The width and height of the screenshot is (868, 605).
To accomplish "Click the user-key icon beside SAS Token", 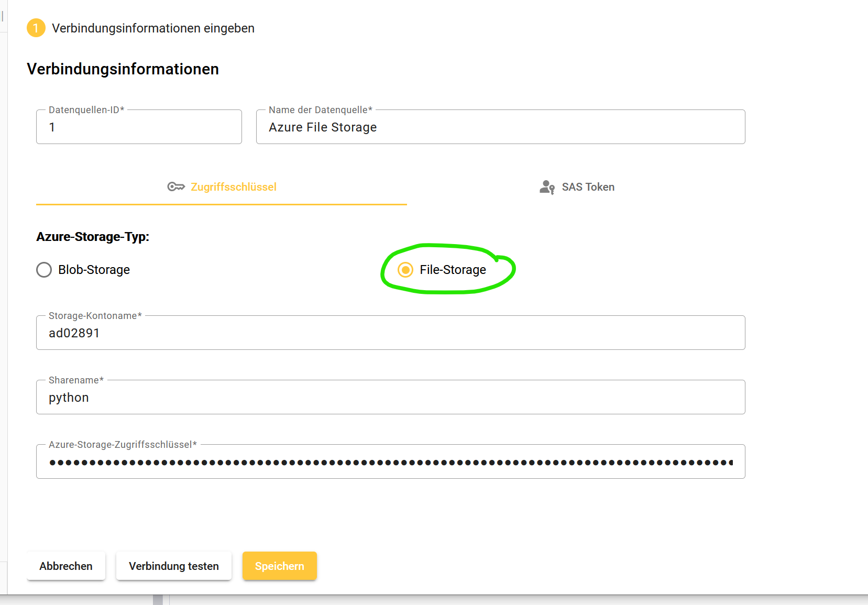I will [547, 187].
